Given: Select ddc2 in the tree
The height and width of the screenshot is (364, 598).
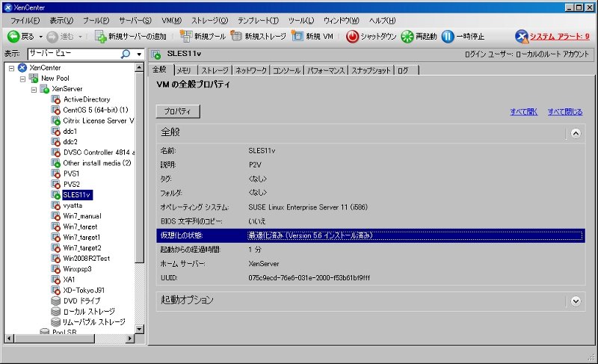Looking at the screenshot, I should (x=70, y=142).
